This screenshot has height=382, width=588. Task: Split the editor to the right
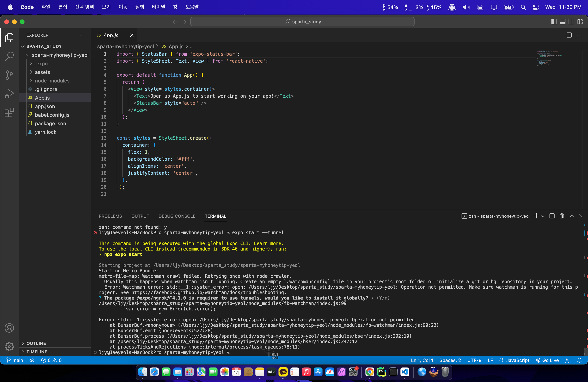pyautogui.click(x=569, y=35)
